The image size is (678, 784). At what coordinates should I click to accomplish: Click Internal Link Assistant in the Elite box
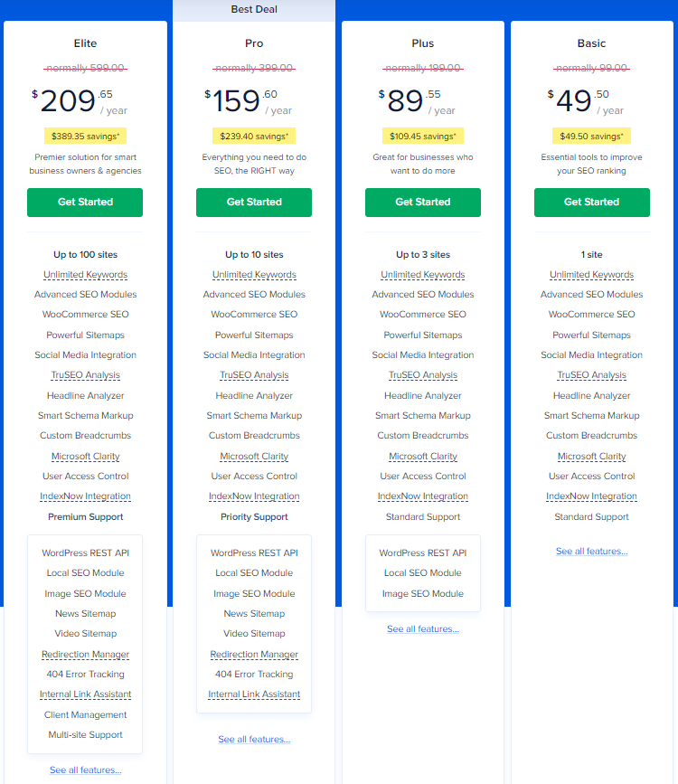tap(85, 694)
